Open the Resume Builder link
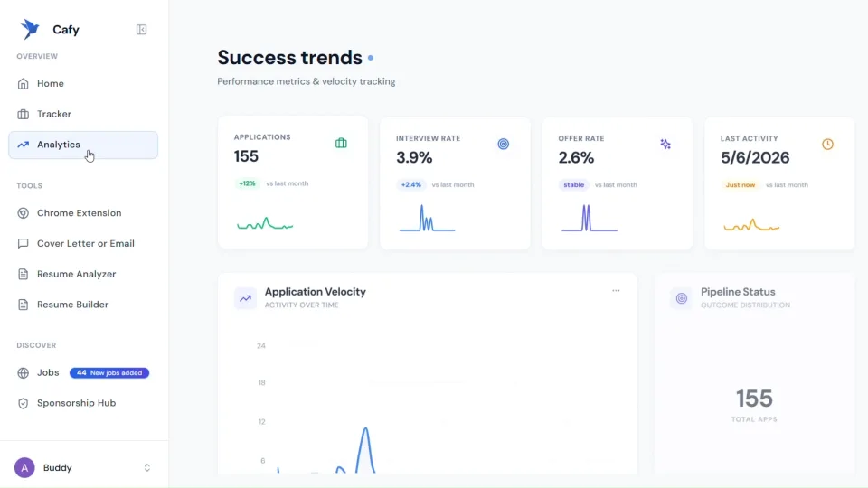The height and width of the screenshot is (488, 868). pyautogui.click(x=83, y=305)
